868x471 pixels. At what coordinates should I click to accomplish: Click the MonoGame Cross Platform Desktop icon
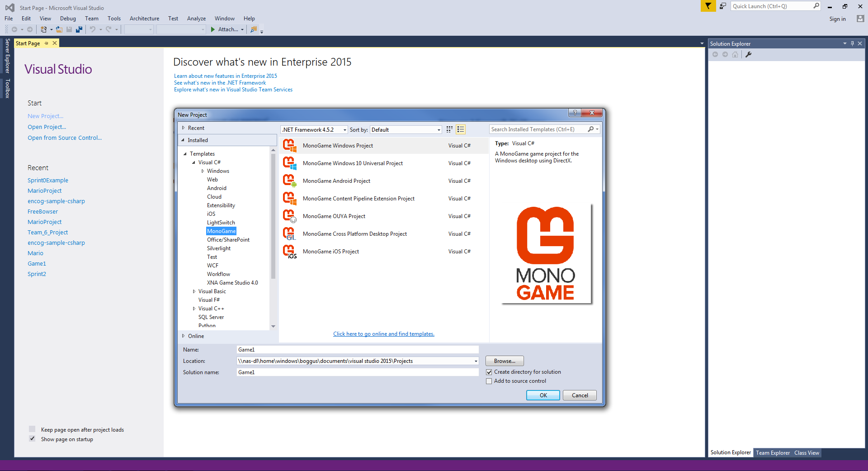[290, 234]
